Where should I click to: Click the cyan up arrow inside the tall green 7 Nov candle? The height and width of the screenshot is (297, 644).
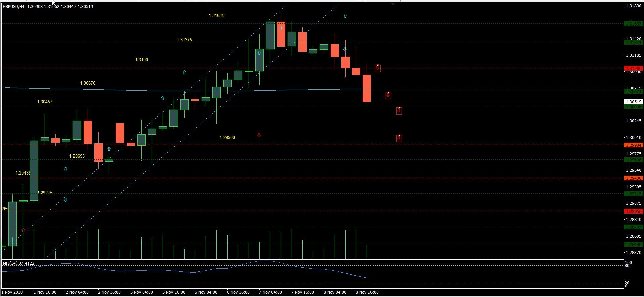[x=259, y=53]
